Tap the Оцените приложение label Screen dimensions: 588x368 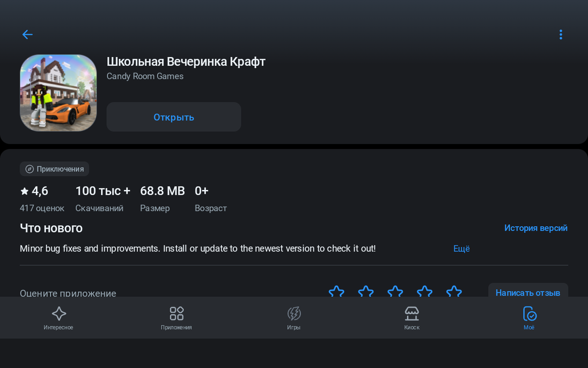pos(68,292)
